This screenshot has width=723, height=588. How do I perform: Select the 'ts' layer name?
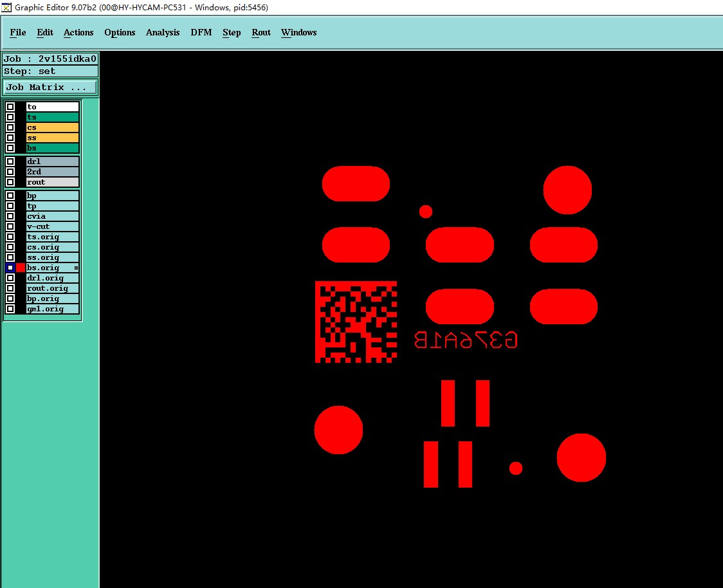(x=52, y=117)
